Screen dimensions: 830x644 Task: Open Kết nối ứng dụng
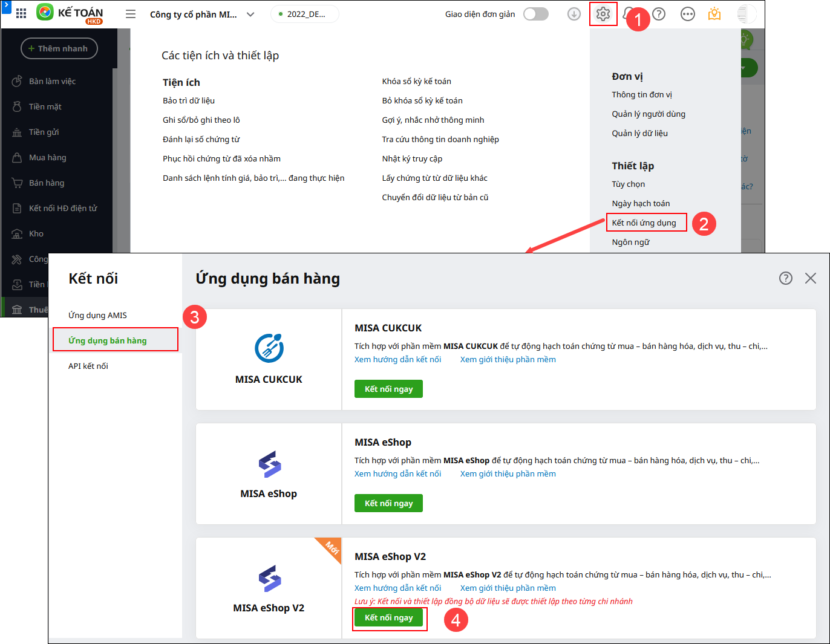pyautogui.click(x=644, y=223)
